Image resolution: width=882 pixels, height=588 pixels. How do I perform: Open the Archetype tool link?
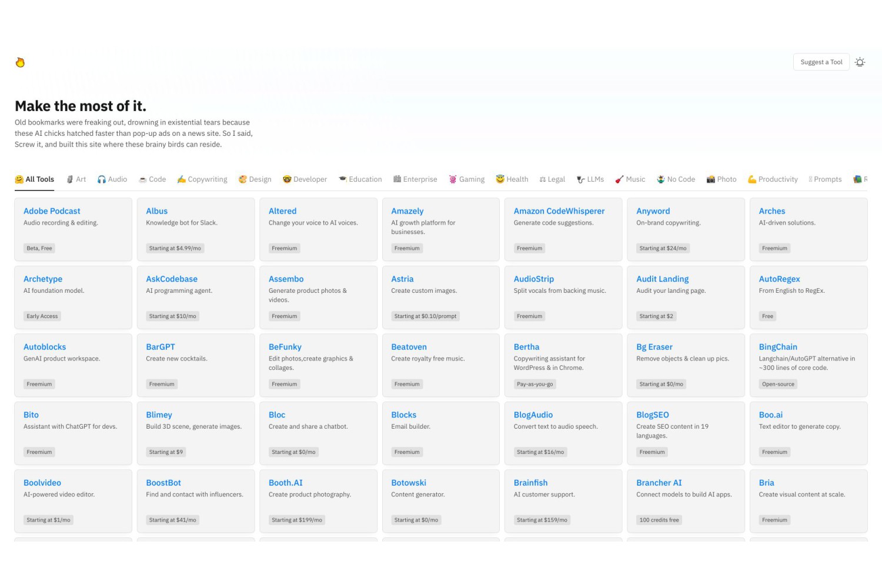tap(43, 279)
